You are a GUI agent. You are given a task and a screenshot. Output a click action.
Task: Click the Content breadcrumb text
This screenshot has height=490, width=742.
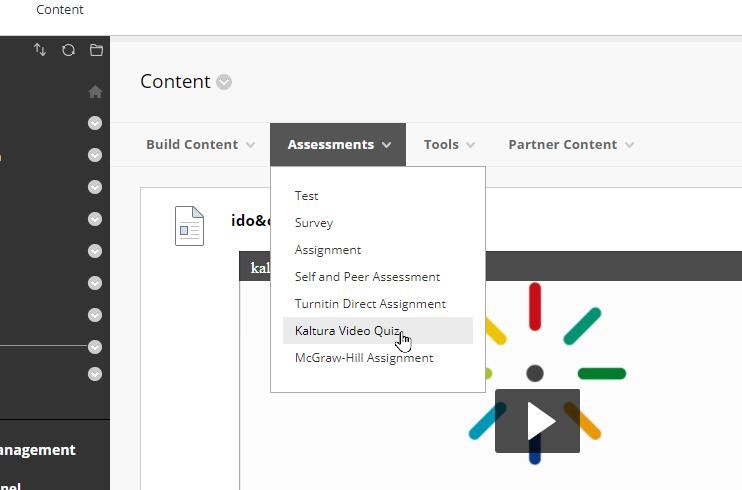60,9
